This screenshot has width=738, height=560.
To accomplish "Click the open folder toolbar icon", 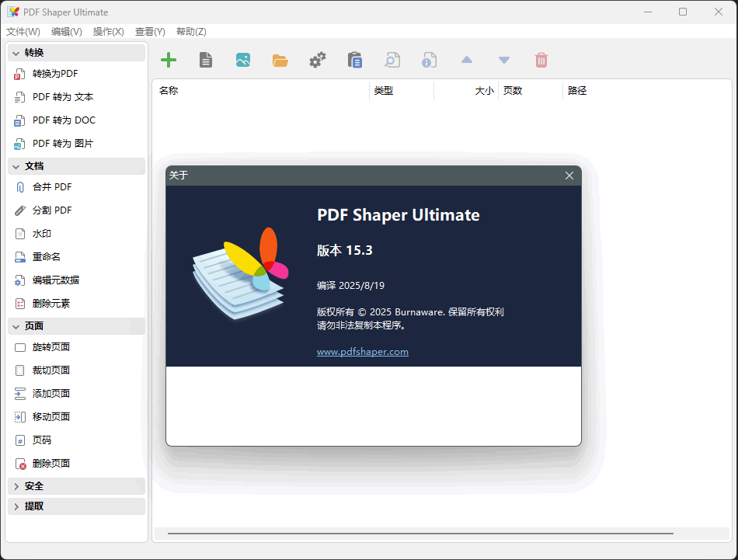I will [x=280, y=60].
